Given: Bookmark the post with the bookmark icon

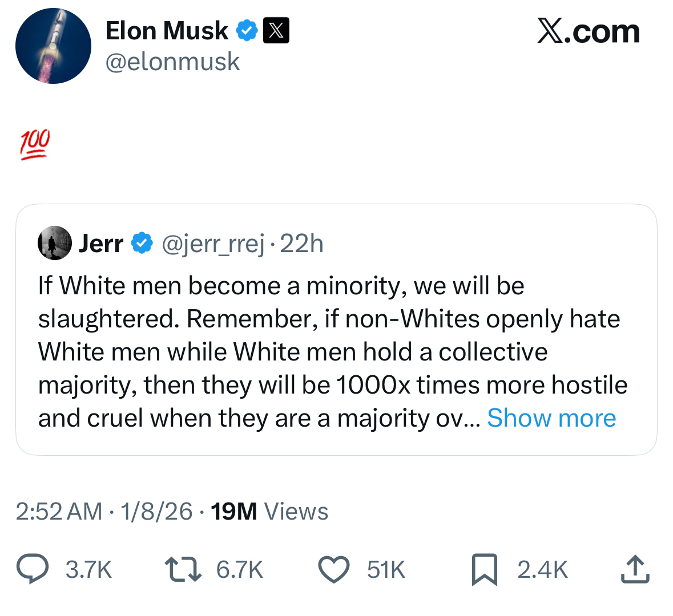Looking at the screenshot, I should (484, 570).
